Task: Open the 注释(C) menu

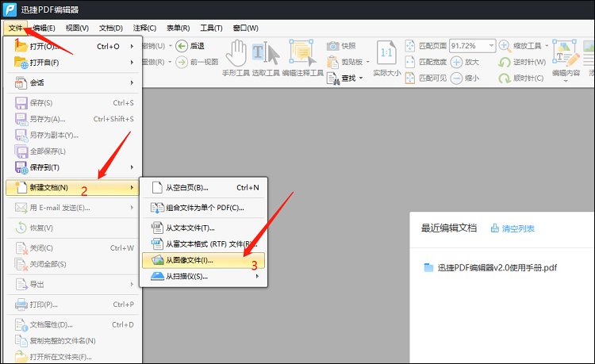Action: pyautogui.click(x=144, y=28)
